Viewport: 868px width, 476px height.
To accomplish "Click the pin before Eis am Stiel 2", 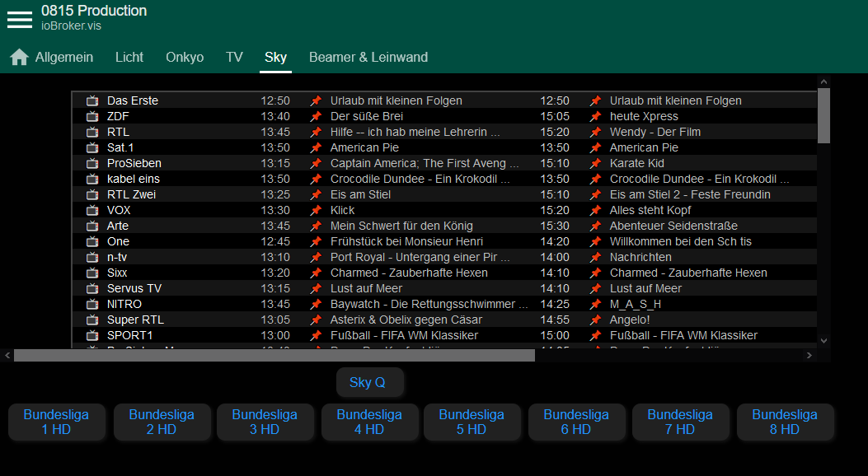I will pyautogui.click(x=595, y=194).
